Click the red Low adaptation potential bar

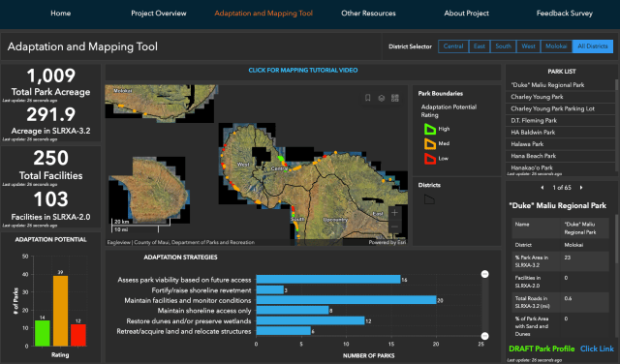[x=78, y=335]
